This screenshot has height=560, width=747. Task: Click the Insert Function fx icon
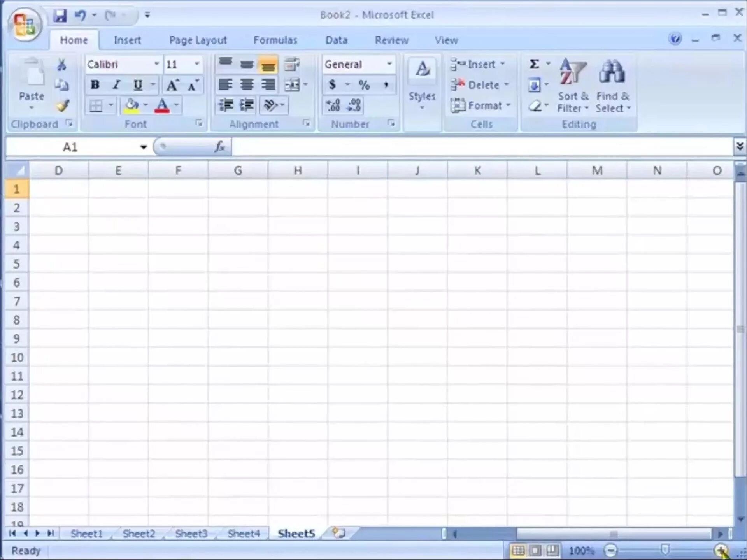pyautogui.click(x=220, y=147)
